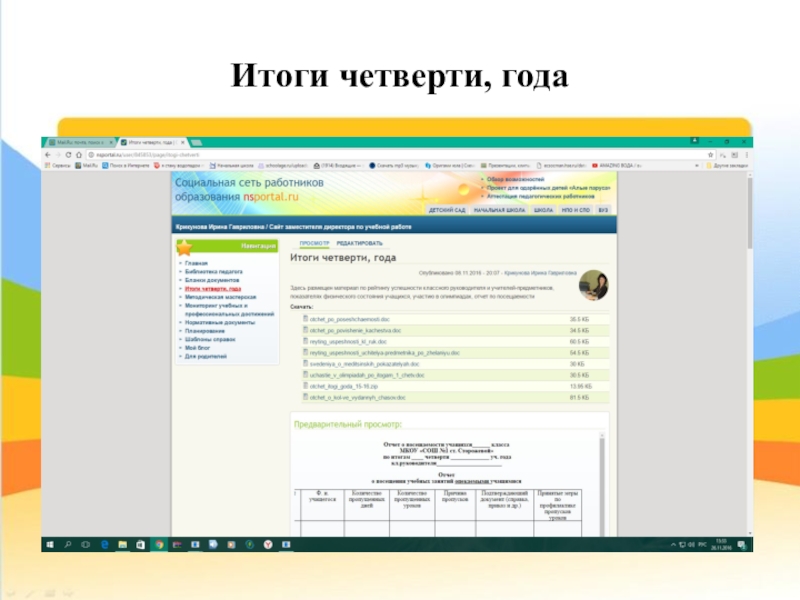Screen dimensions: 800x600
Task: Click the page vertical scrollbar
Action: [x=749, y=350]
